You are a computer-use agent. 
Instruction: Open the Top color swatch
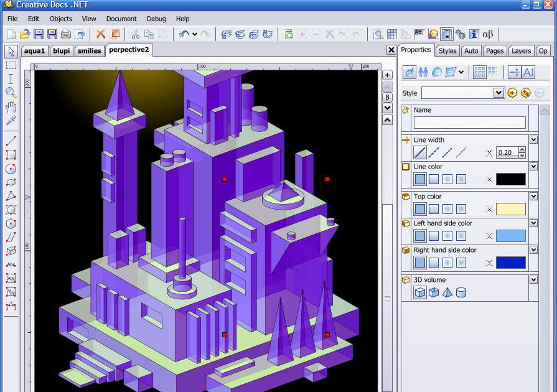coord(510,209)
